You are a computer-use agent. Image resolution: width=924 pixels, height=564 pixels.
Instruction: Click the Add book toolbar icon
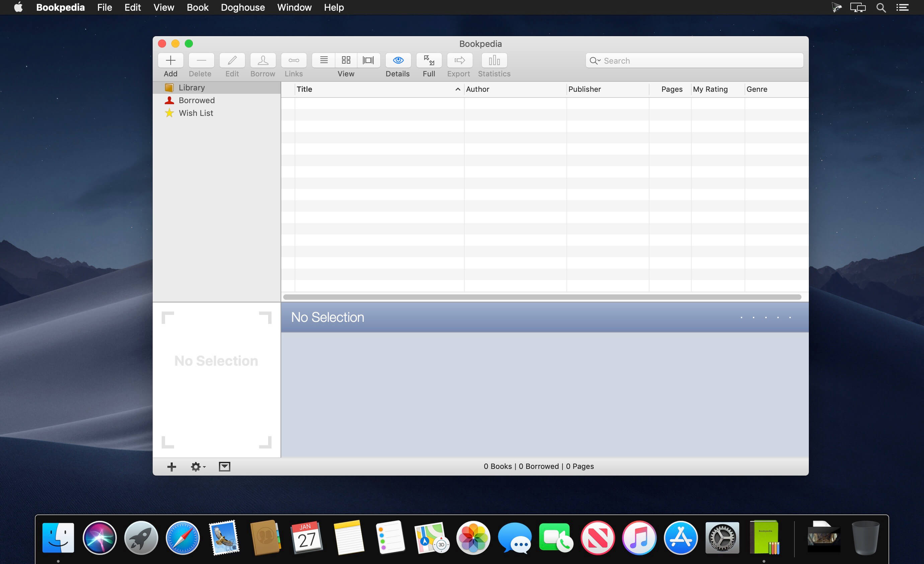pyautogui.click(x=171, y=60)
